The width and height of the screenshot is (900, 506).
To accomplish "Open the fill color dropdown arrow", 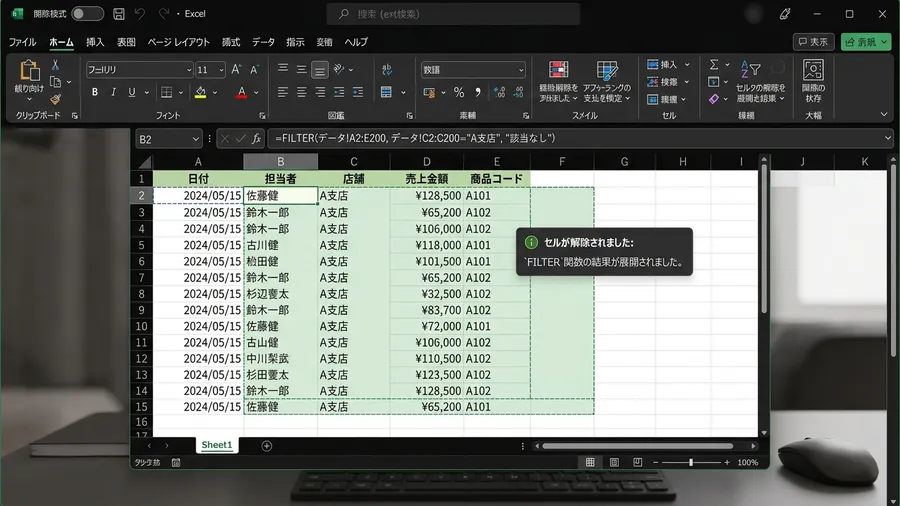I will [x=215, y=92].
